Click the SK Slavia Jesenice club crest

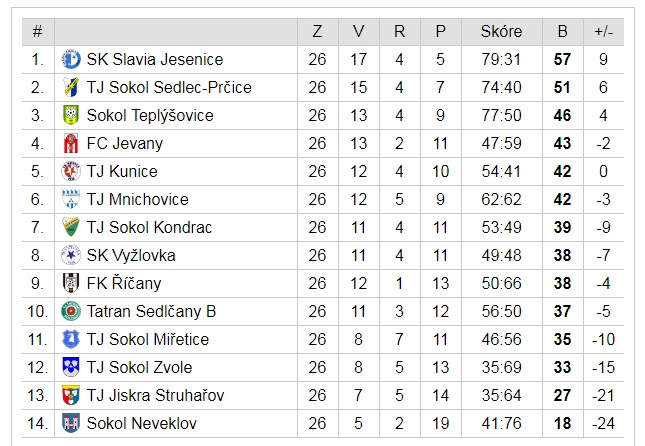[x=71, y=59]
